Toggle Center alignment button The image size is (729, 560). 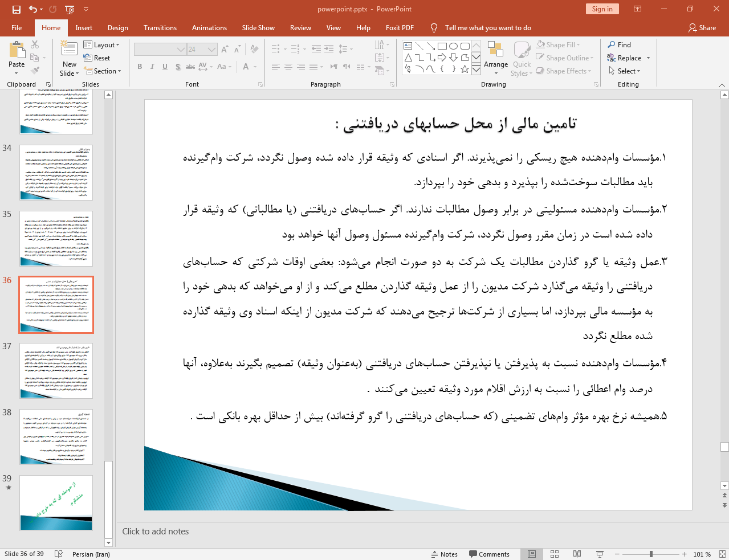(x=288, y=67)
